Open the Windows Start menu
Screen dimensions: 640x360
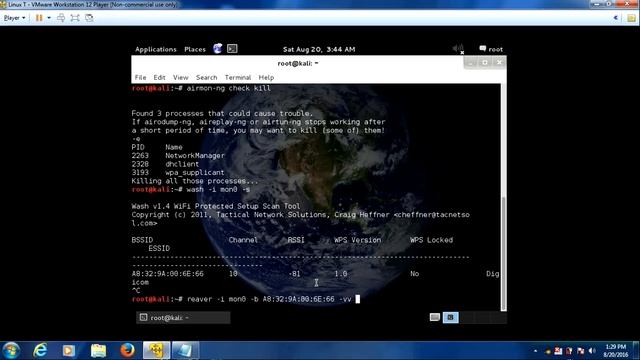click(11, 351)
